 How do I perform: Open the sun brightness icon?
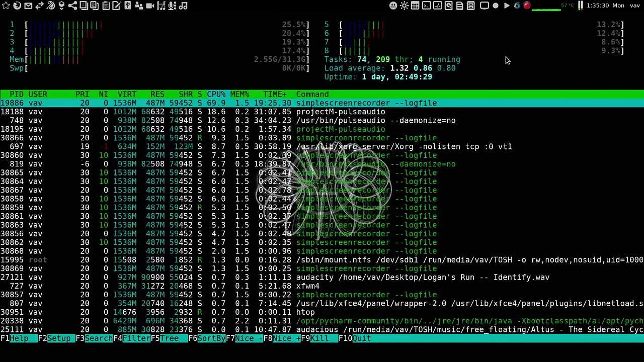point(405,6)
